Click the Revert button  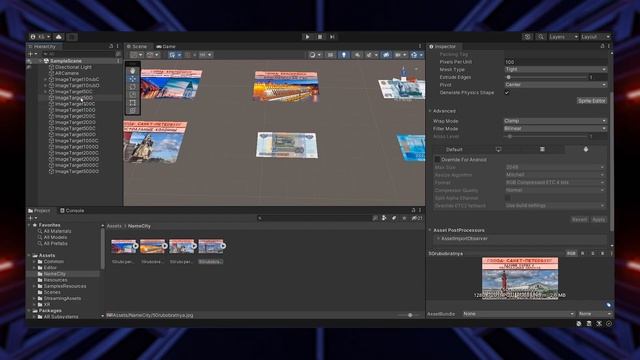[579, 220]
